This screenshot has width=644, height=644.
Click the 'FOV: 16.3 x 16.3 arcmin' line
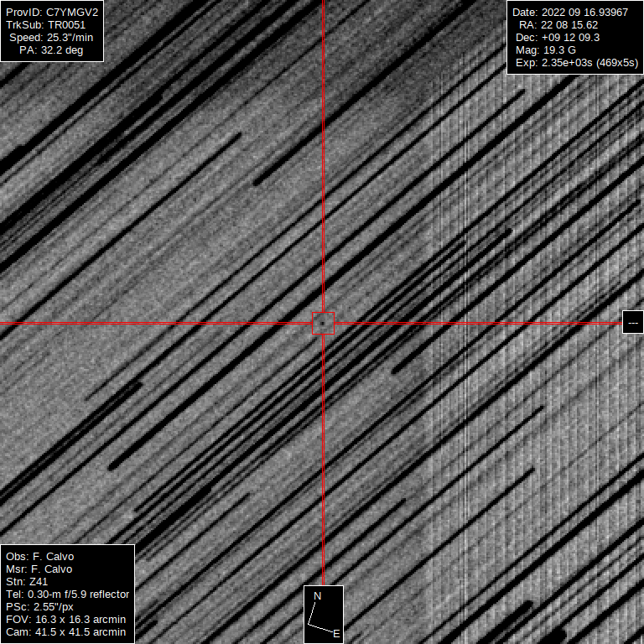tap(65, 620)
